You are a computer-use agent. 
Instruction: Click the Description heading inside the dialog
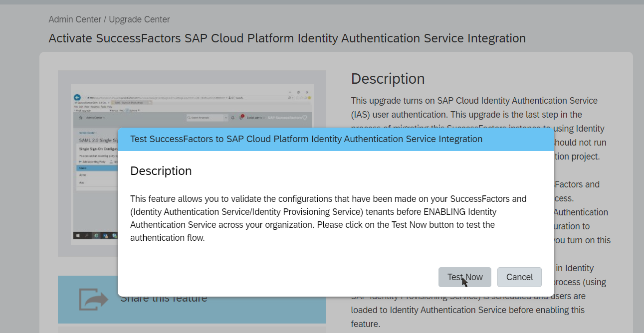tap(161, 171)
